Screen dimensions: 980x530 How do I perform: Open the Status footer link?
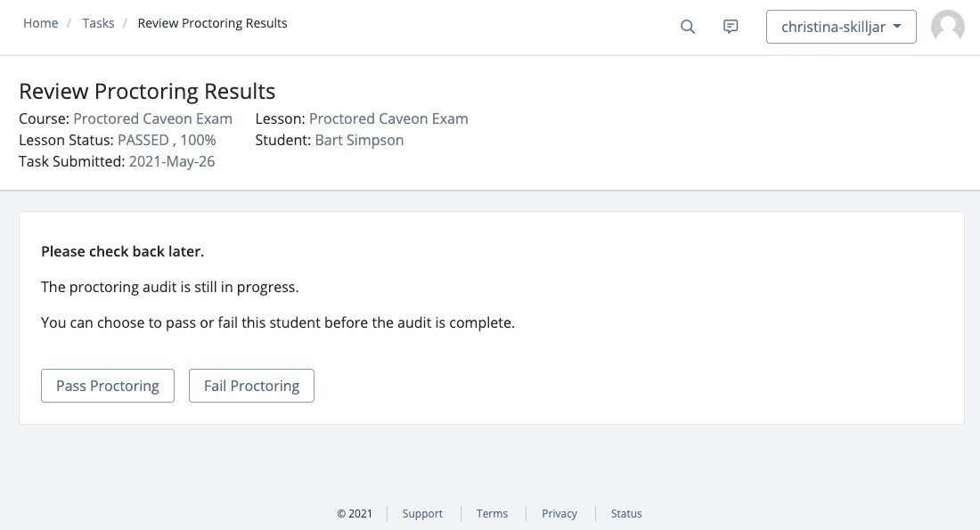point(626,514)
